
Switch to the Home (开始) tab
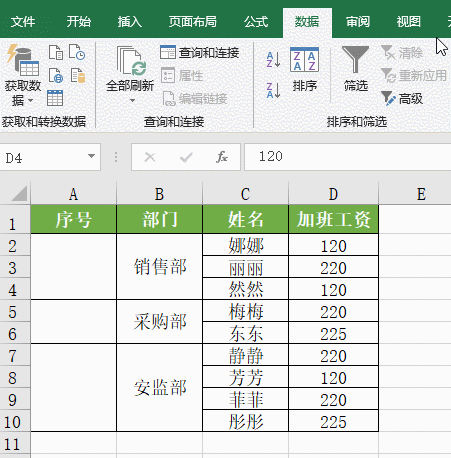point(79,22)
